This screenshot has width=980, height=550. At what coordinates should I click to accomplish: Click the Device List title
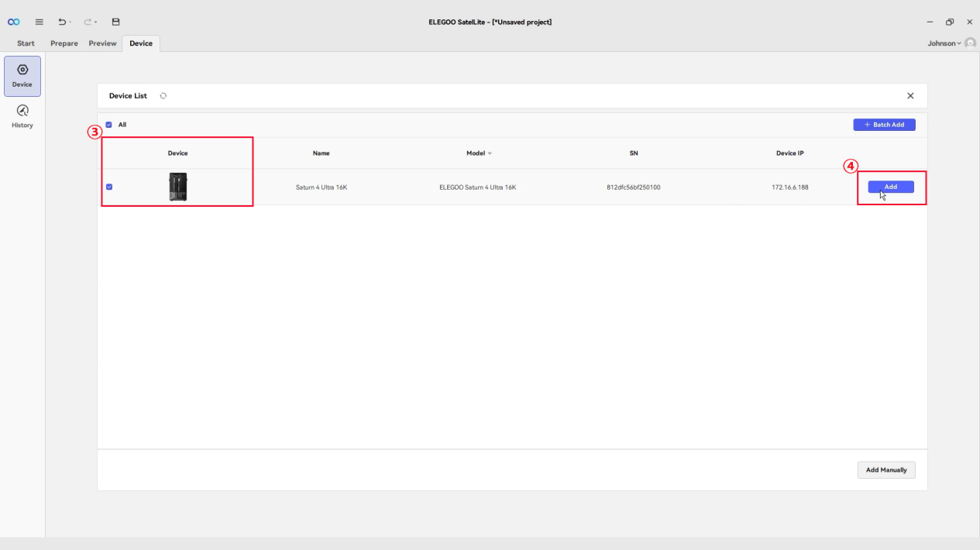click(128, 96)
